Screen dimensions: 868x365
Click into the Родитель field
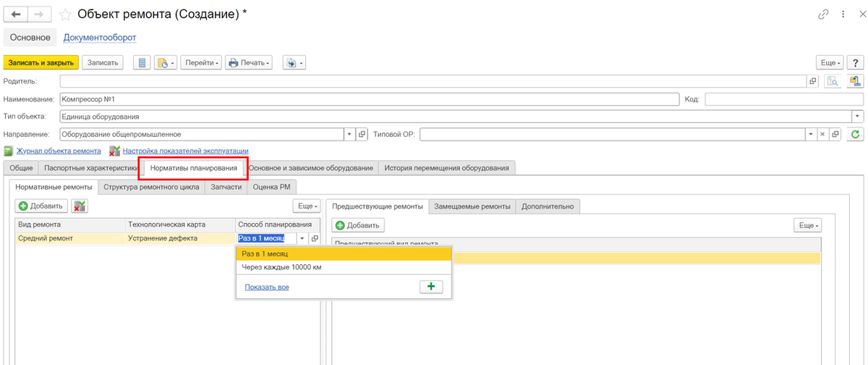433,81
